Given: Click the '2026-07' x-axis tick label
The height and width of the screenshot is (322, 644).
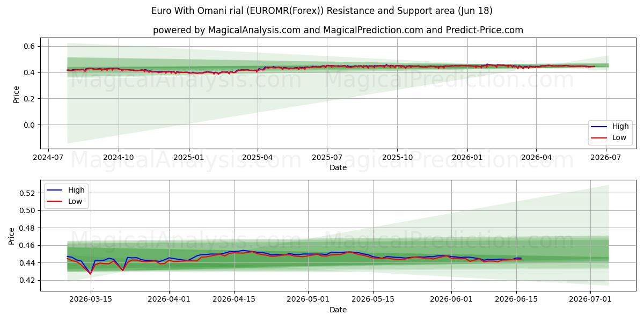Looking at the screenshot, I should pos(605,158).
